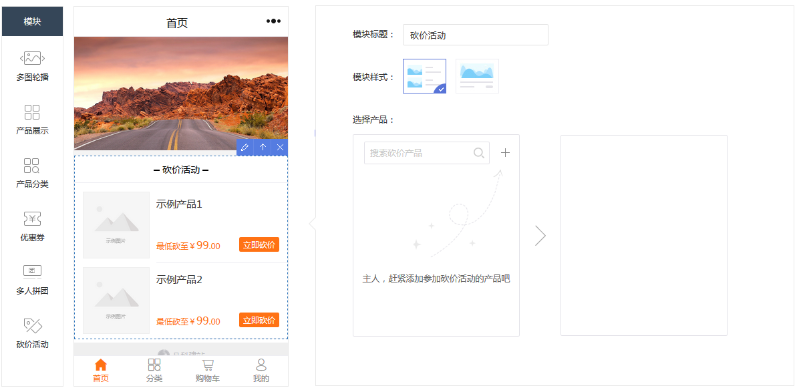The width and height of the screenshot is (799, 392).
Task: Go to 首页 home tab in bottom bar
Action: 101,371
